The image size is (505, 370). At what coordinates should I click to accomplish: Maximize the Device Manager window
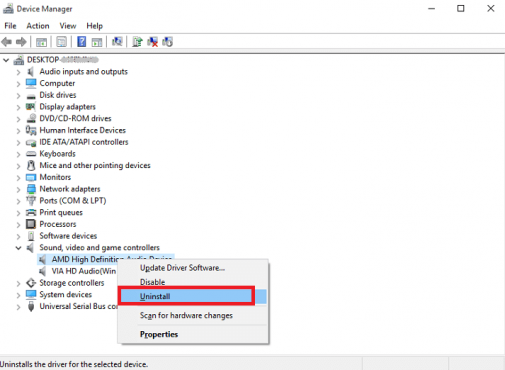pyautogui.click(x=461, y=9)
